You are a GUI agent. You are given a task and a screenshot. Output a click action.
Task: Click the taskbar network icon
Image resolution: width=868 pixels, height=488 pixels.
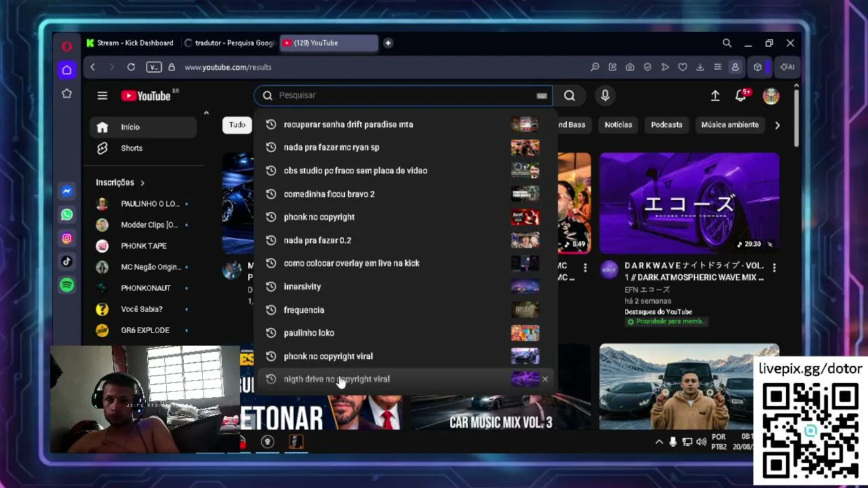click(x=687, y=442)
